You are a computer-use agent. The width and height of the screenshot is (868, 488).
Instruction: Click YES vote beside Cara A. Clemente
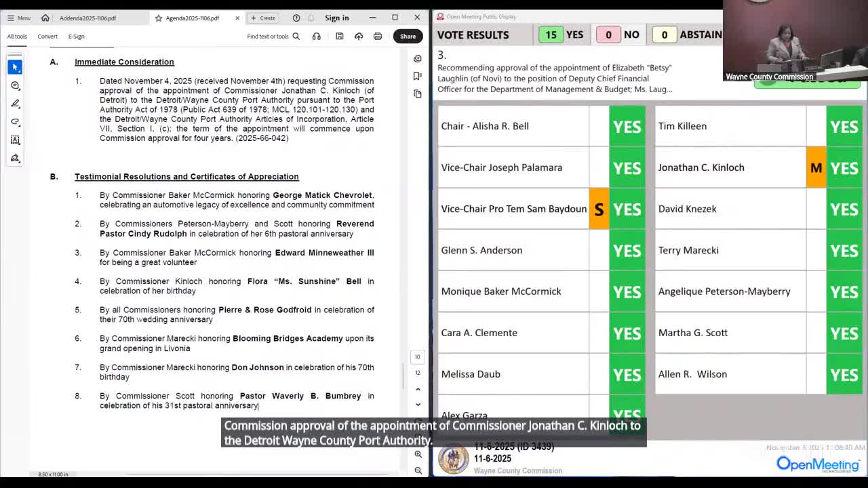pos(627,333)
